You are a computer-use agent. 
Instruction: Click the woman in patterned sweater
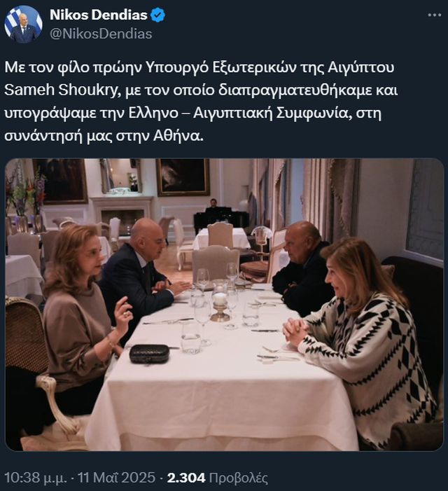(363, 340)
